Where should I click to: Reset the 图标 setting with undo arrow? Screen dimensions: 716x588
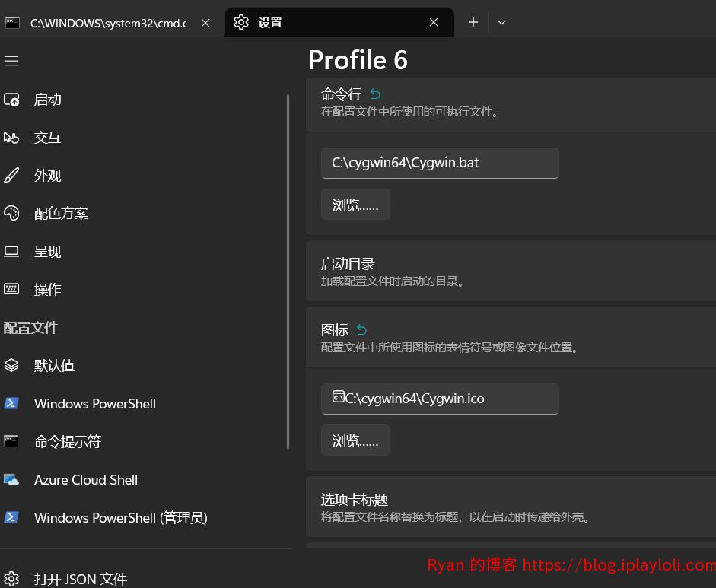click(361, 329)
